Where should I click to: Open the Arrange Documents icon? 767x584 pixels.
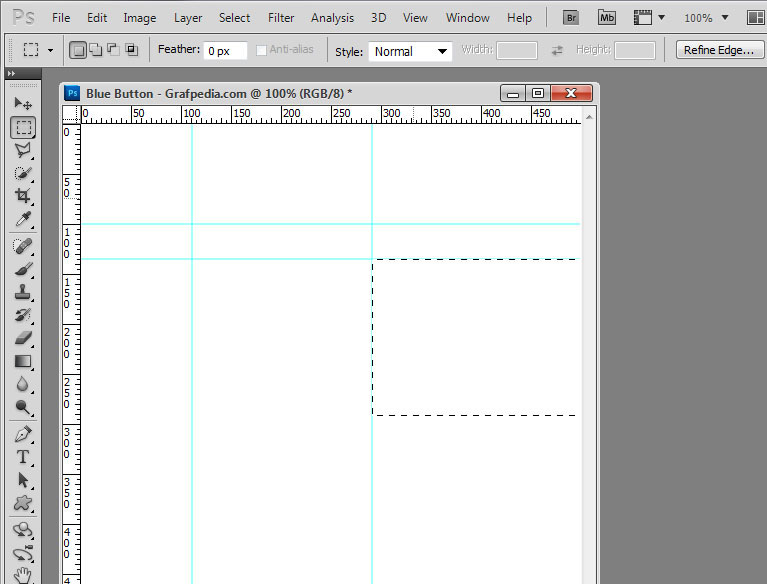[756, 18]
